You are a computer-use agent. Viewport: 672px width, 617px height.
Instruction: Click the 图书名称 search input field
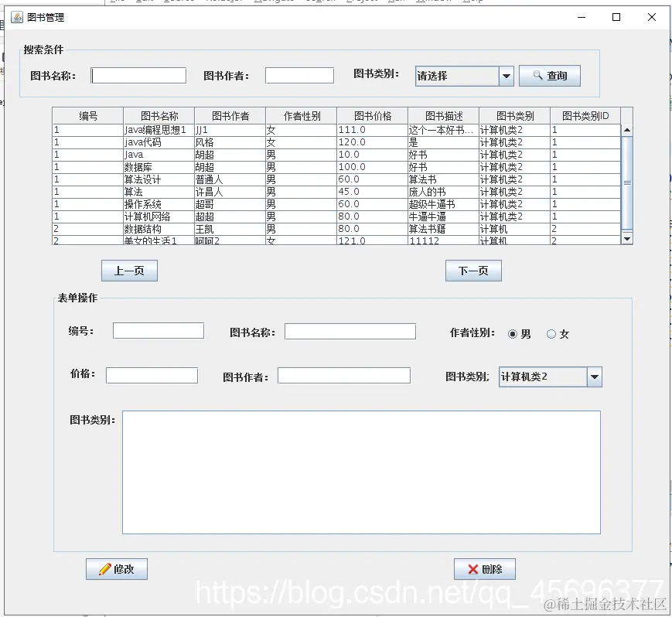point(138,75)
